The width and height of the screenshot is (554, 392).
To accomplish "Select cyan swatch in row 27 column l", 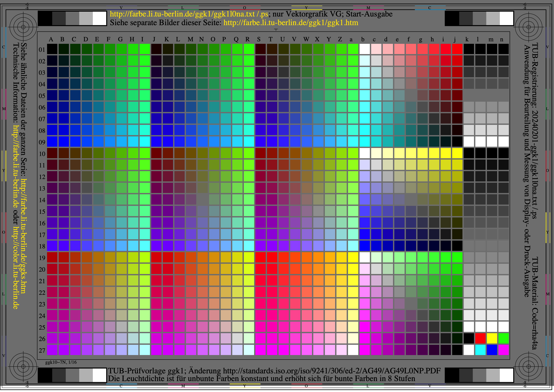I will click(x=480, y=350).
